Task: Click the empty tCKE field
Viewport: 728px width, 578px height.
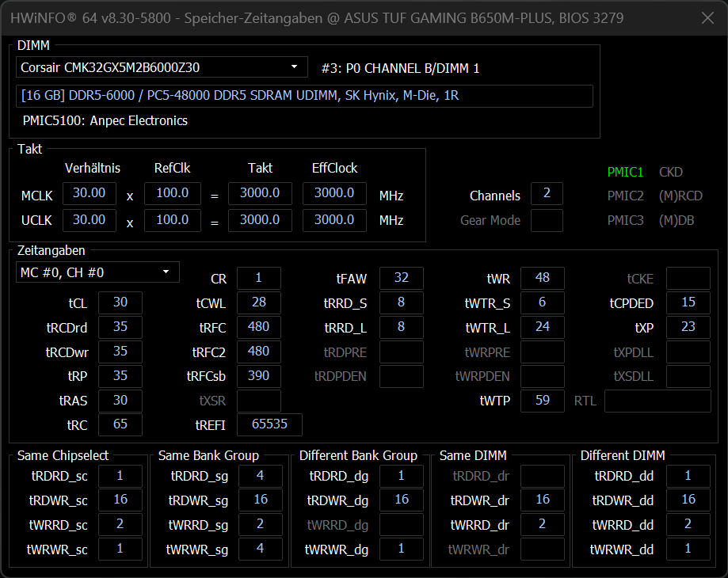Action: [688, 279]
